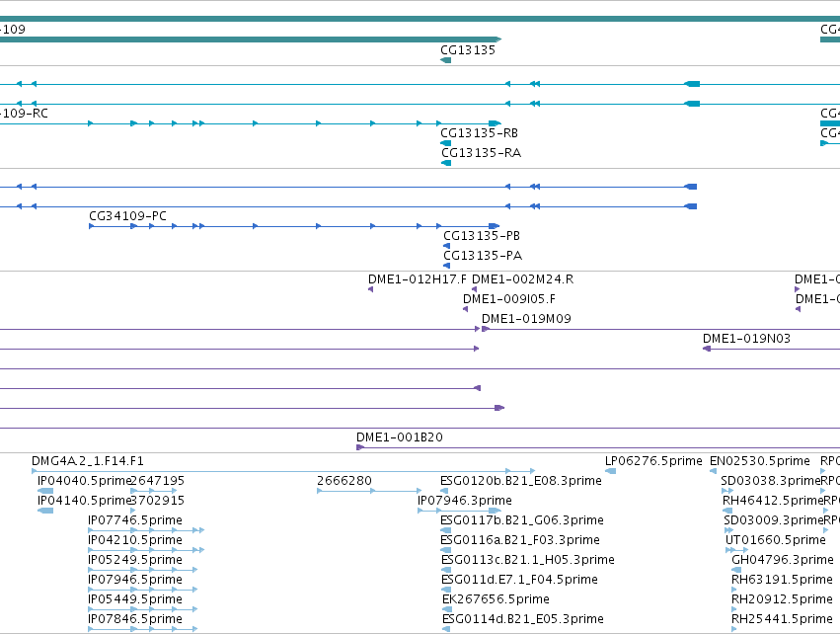The width and height of the screenshot is (840, 634).
Task: Open the DME1-019N03 label
Action: pos(747,339)
